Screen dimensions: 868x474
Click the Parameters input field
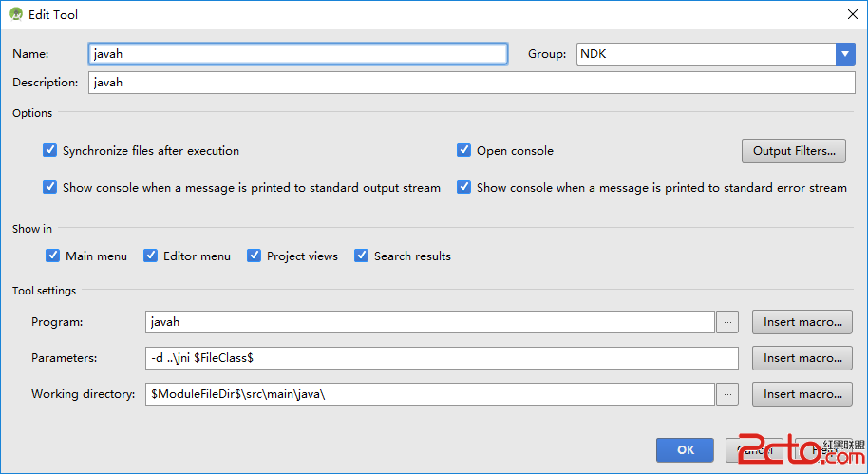coord(442,358)
